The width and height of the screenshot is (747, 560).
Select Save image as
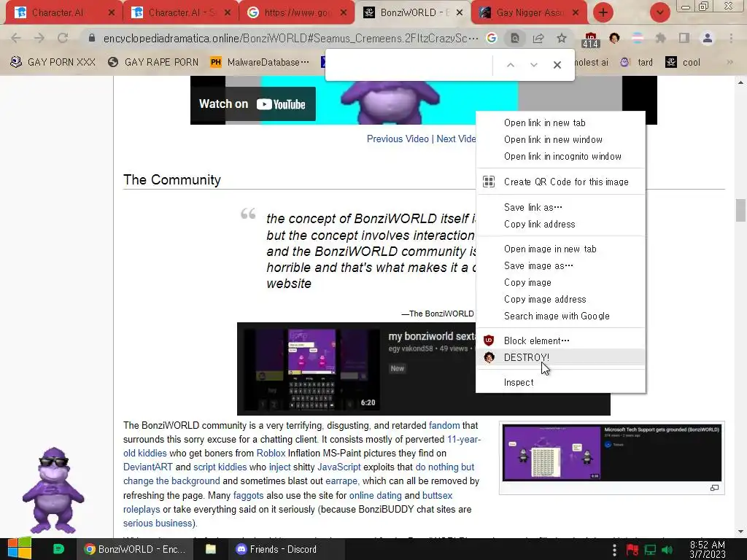(x=561, y=265)
